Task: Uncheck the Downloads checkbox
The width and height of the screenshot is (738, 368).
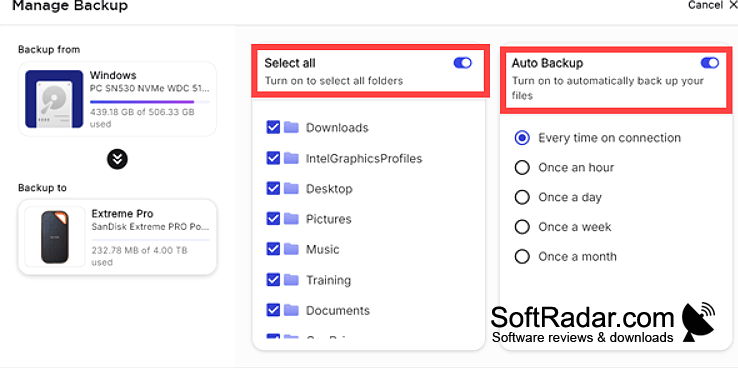Action: pos(273,127)
